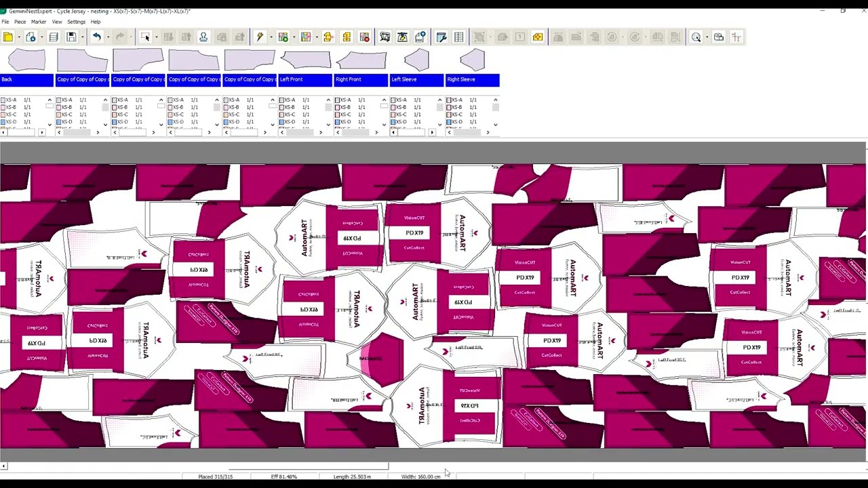Click the Back piece label
The image size is (868, 488).
click(27, 79)
